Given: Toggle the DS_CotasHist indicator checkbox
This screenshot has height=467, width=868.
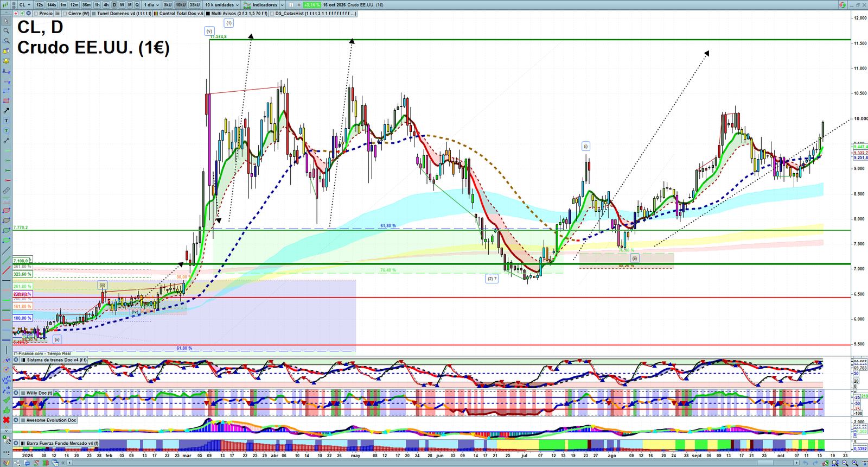Looking at the screenshot, I should (272, 14).
